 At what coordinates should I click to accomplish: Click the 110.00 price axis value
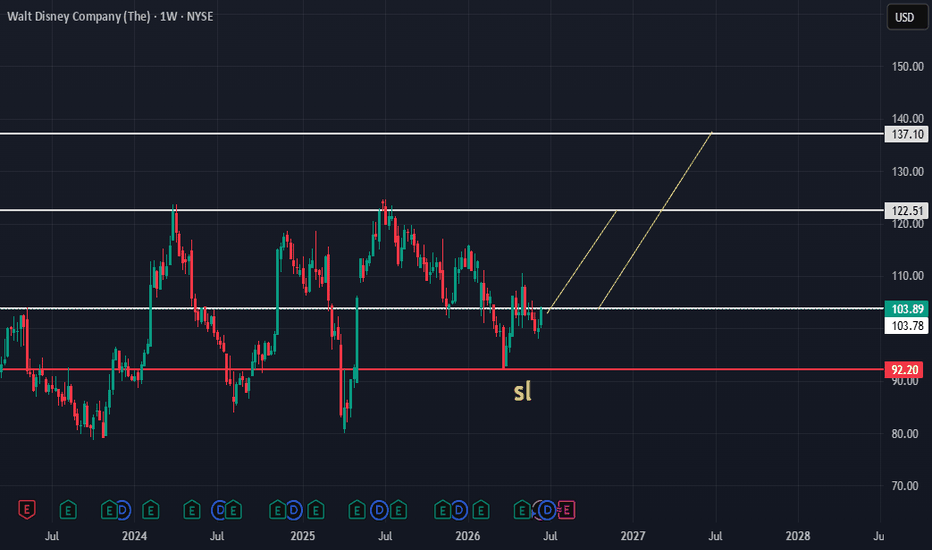coord(908,276)
